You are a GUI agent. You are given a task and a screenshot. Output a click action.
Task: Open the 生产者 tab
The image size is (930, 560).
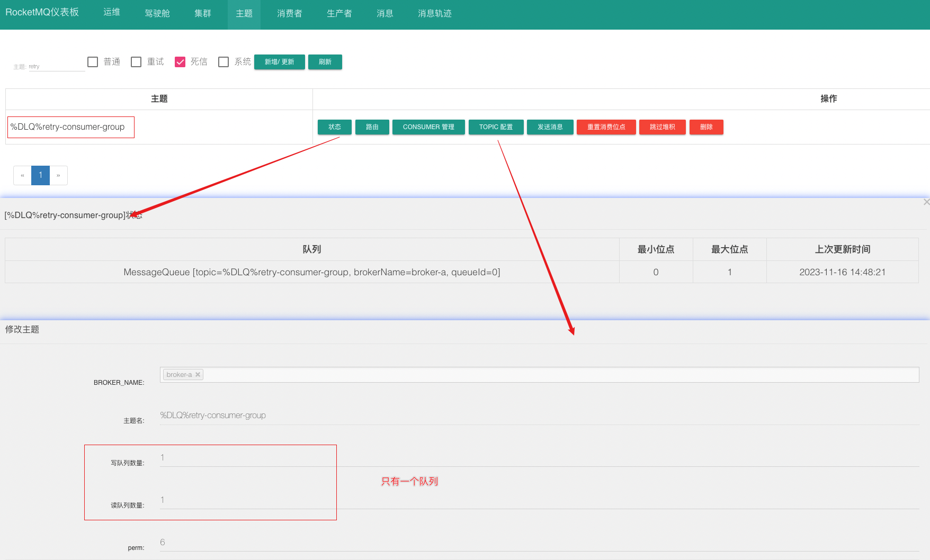click(x=339, y=13)
